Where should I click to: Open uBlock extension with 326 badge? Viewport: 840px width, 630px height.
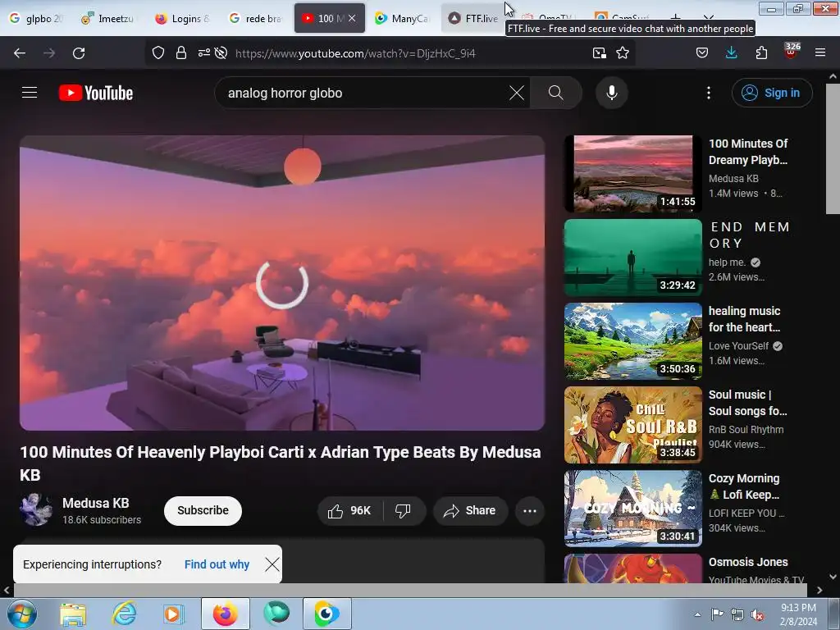click(792, 51)
